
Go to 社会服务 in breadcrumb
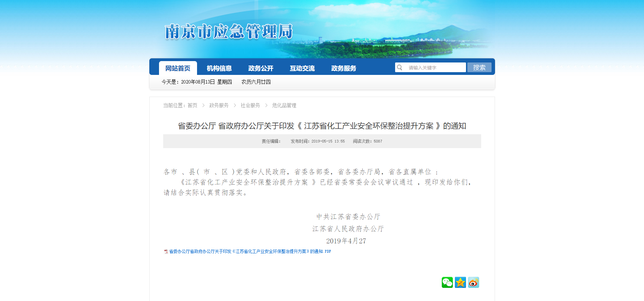click(x=250, y=105)
